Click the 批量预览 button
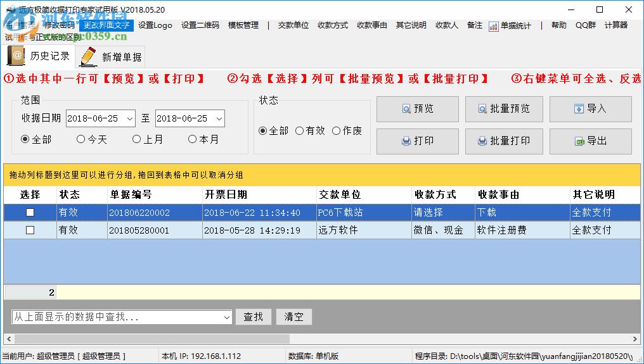 click(x=504, y=109)
